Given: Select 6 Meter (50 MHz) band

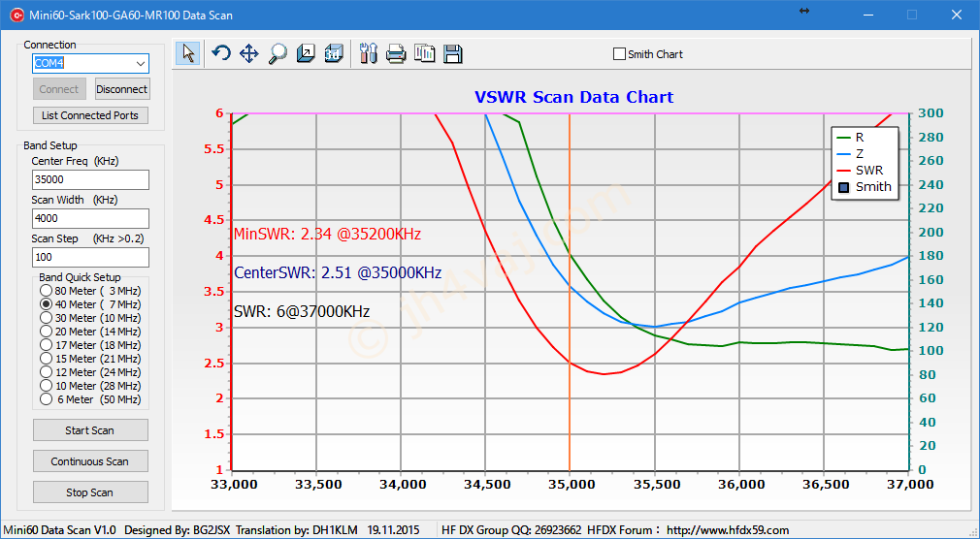Looking at the screenshot, I should point(46,399).
